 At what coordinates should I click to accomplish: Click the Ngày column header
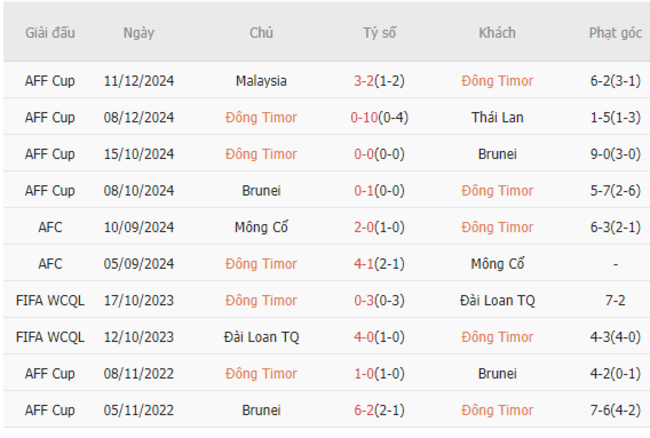pyautogui.click(x=139, y=33)
